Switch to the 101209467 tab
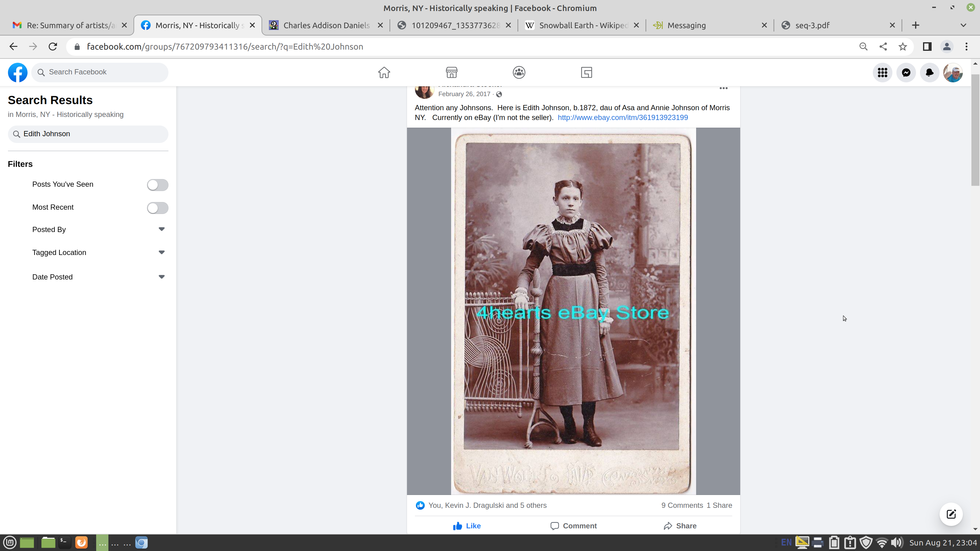 click(454, 25)
